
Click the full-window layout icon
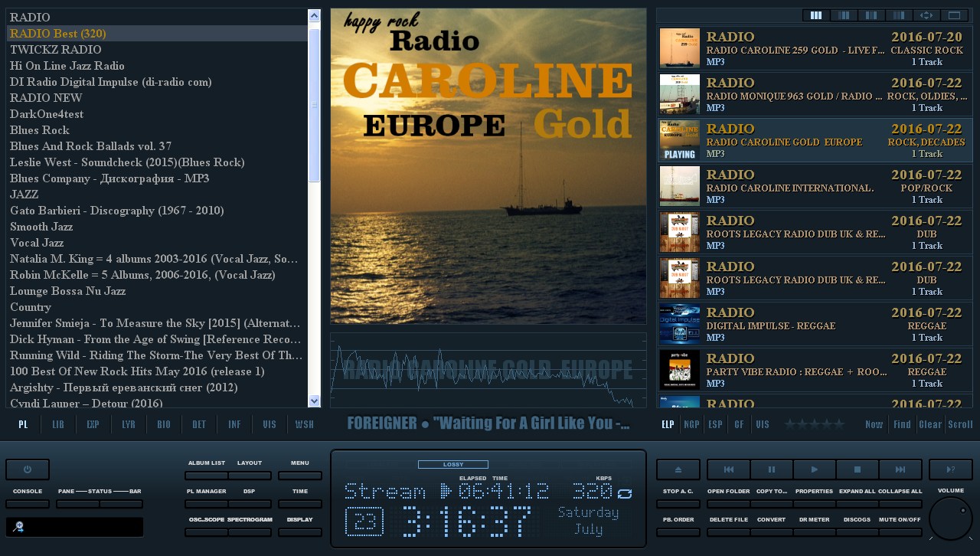click(x=954, y=15)
